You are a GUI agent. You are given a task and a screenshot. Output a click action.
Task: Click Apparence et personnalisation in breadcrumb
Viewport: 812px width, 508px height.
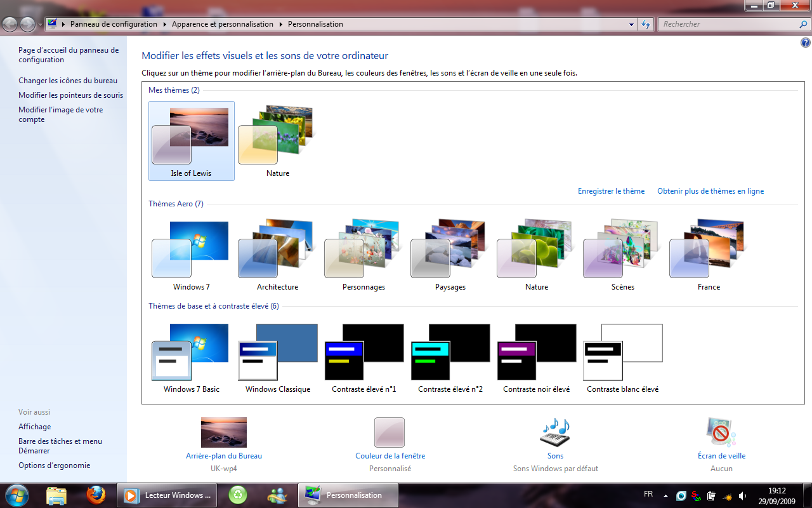point(223,24)
